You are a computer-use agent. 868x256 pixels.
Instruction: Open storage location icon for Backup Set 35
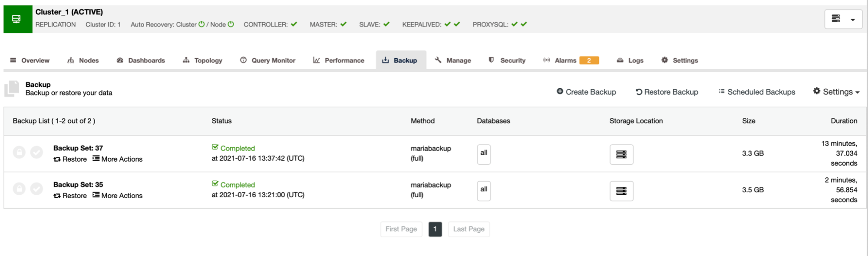click(621, 191)
